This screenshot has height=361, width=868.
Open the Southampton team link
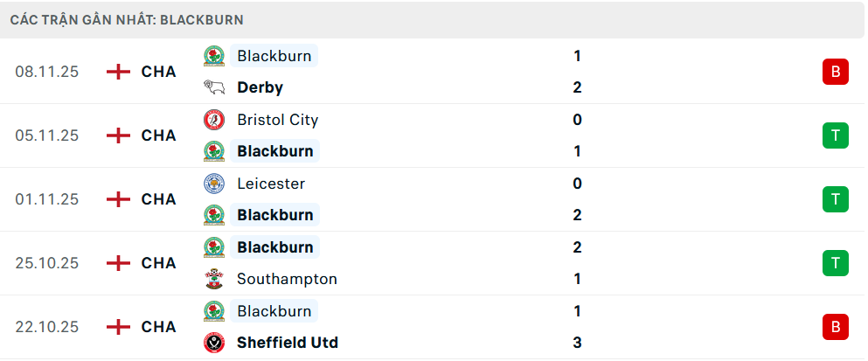coord(287,279)
